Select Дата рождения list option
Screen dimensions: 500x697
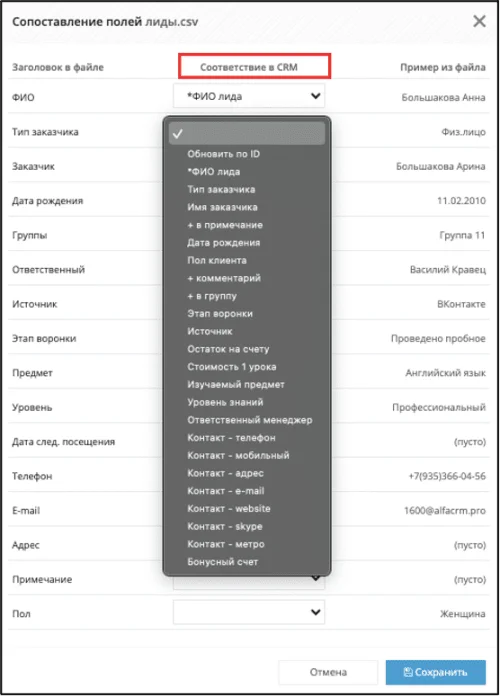click(x=224, y=243)
